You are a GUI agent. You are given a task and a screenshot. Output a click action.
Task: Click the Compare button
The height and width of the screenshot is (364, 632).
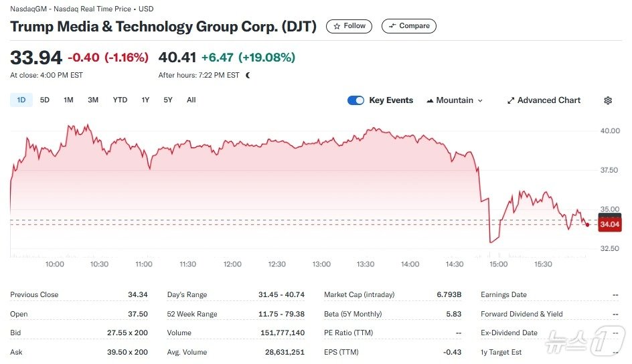point(408,26)
